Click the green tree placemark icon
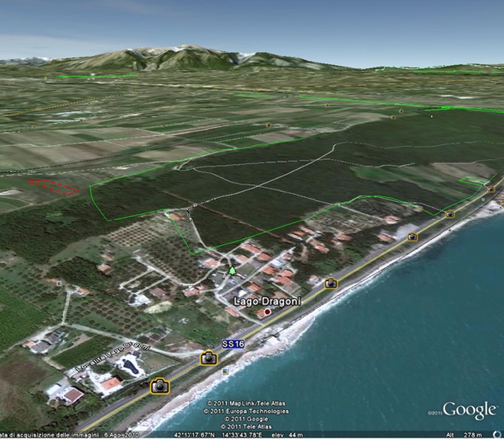Screen dimensions: 504x439 [232, 271]
